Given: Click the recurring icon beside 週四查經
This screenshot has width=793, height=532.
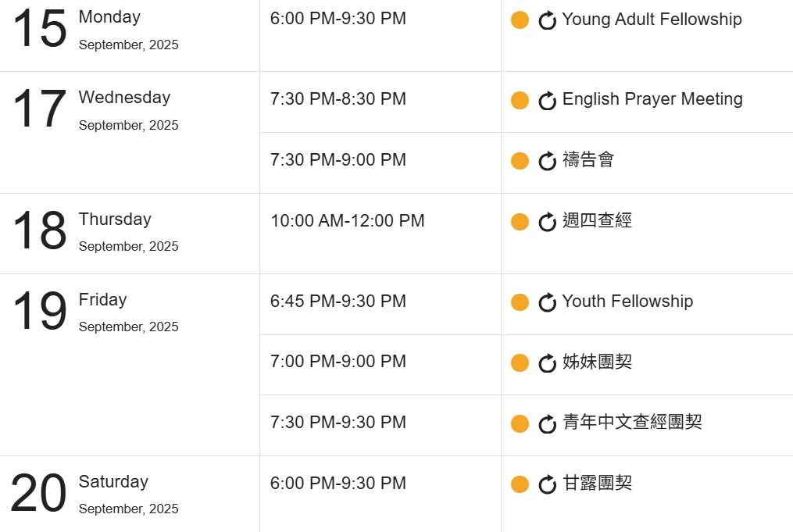Looking at the screenshot, I should pyautogui.click(x=547, y=222).
